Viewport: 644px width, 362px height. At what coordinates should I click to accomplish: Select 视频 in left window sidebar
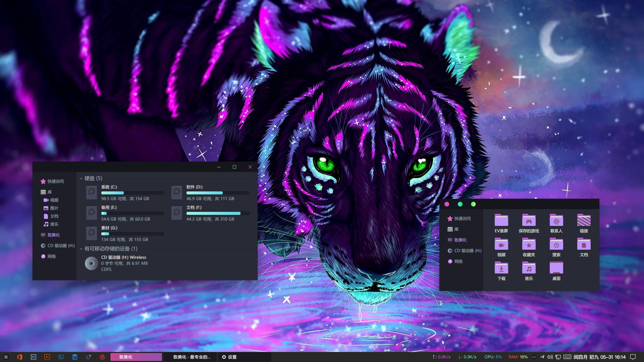click(51, 200)
